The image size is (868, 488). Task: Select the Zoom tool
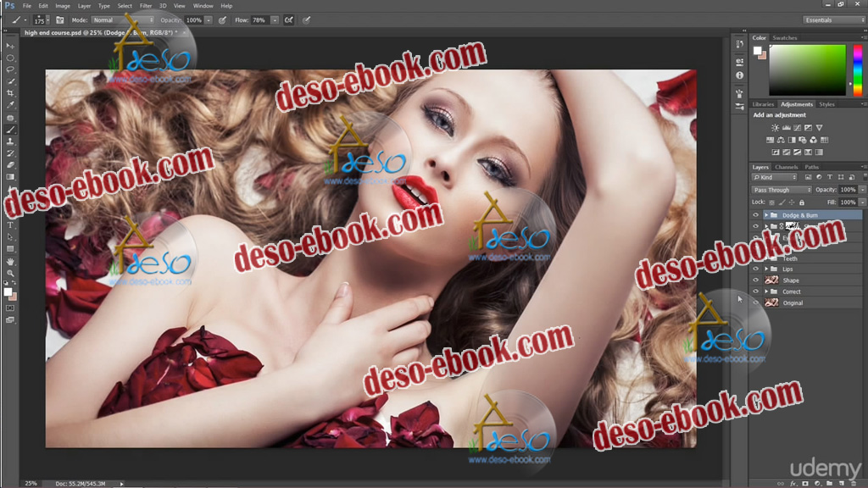[x=10, y=274]
